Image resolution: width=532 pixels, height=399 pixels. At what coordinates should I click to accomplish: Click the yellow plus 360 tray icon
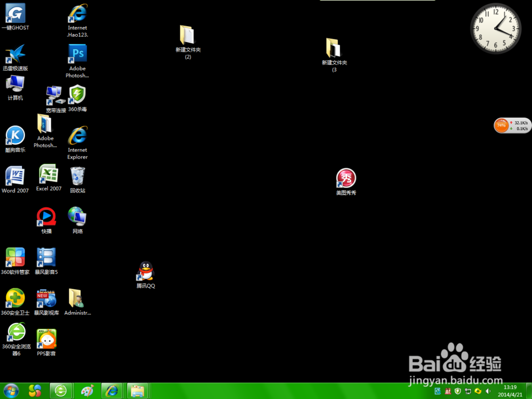click(478, 391)
